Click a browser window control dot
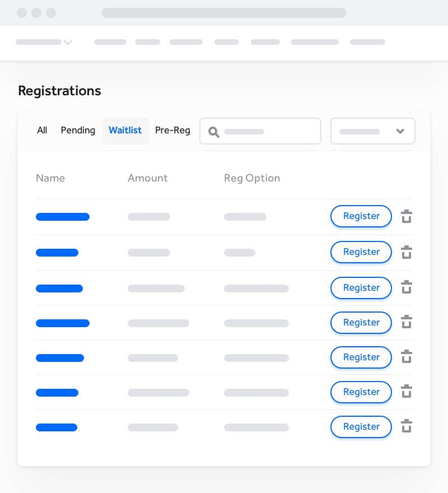This screenshot has height=493, width=448. (22, 13)
